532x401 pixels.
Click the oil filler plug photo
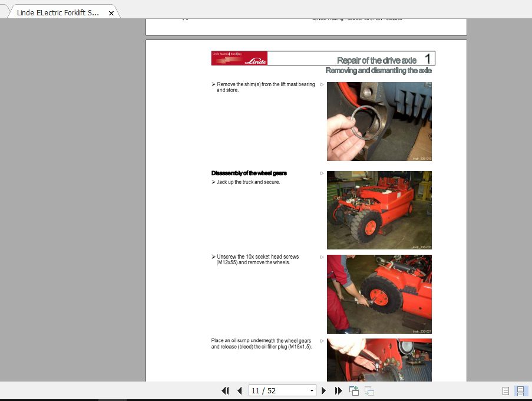pos(379,360)
